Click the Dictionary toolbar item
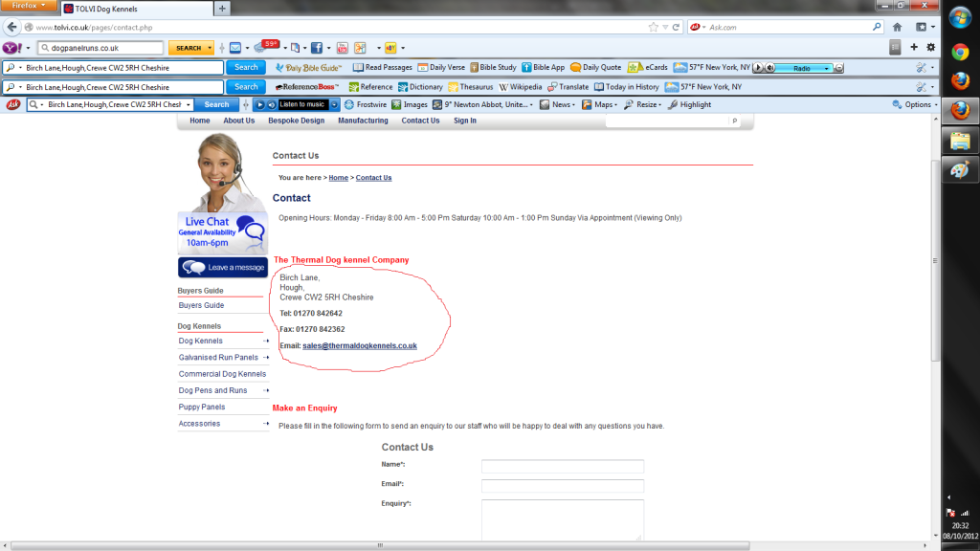Screen dimensions: 980x551 [x=420, y=87]
